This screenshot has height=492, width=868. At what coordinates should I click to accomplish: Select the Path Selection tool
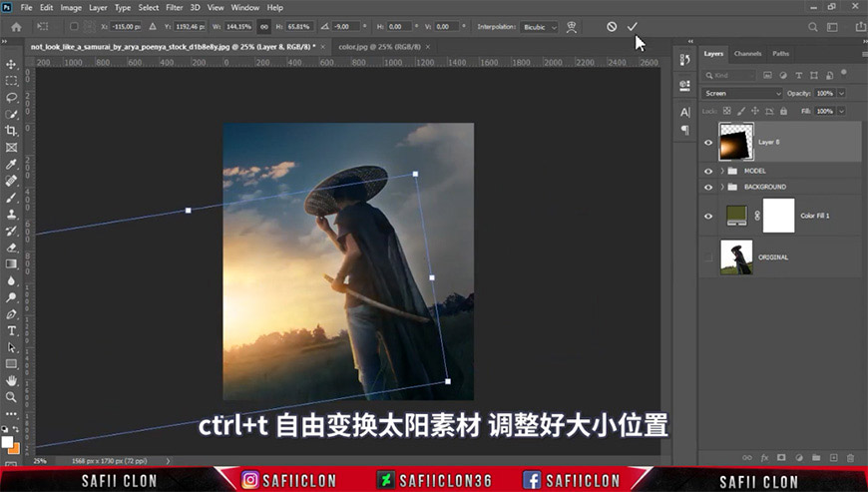pos(11,347)
